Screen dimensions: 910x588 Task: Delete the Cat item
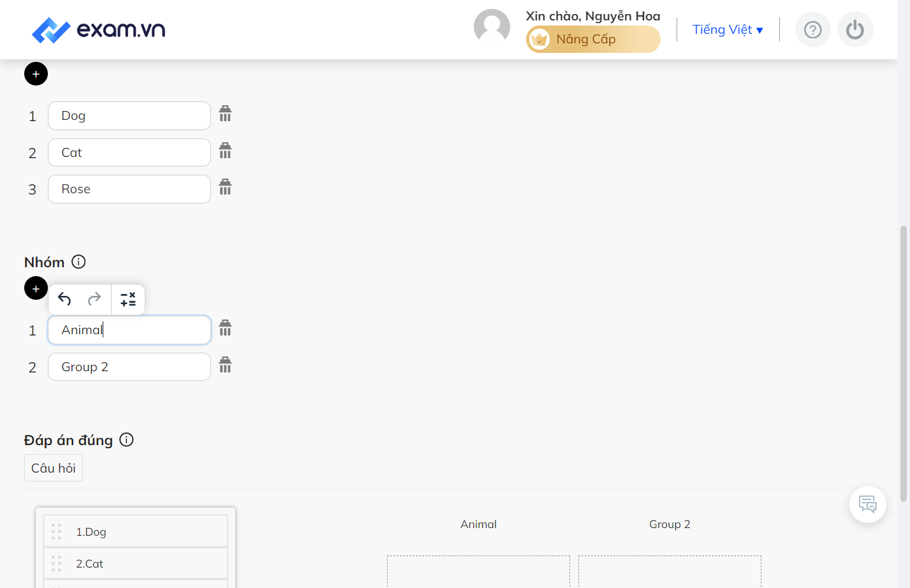[225, 151]
